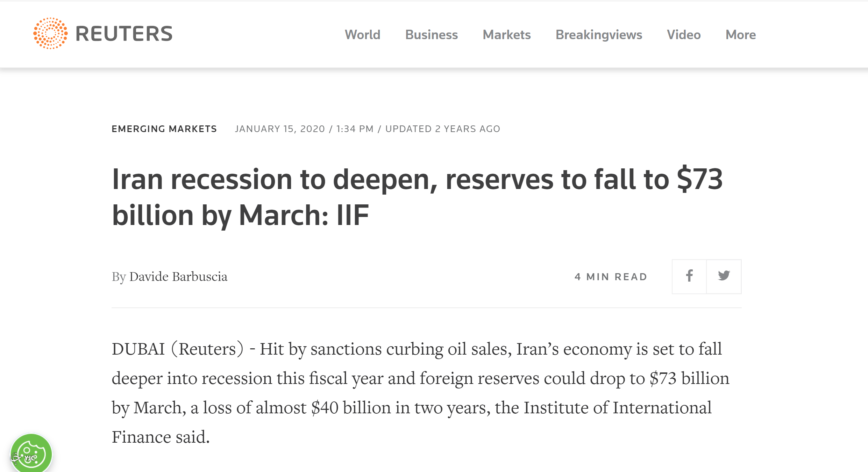
Task: Click the Institute of International Finance text
Action: click(x=617, y=408)
